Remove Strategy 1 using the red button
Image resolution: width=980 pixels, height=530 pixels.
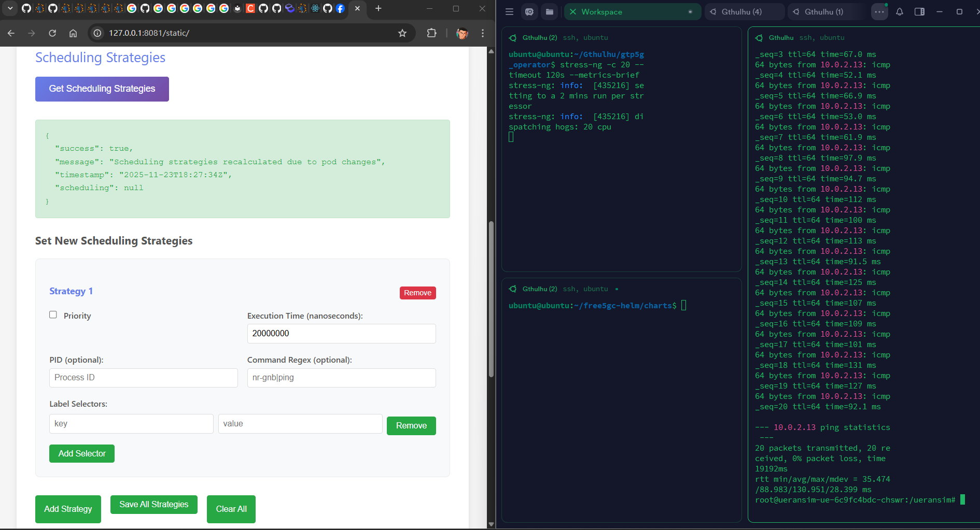(417, 293)
